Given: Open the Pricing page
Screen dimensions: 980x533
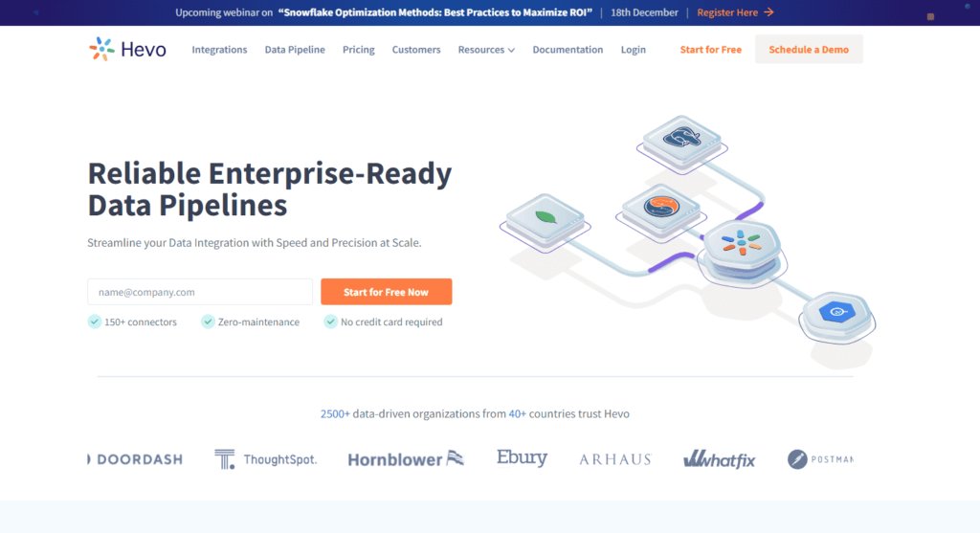Looking at the screenshot, I should tap(358, 50).
